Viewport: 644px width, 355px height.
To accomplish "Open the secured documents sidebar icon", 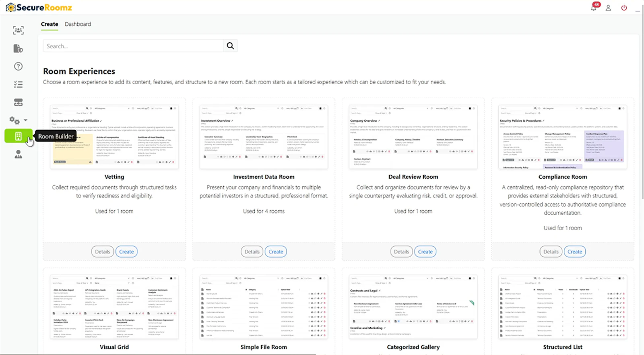I will [x=18, y=48].
